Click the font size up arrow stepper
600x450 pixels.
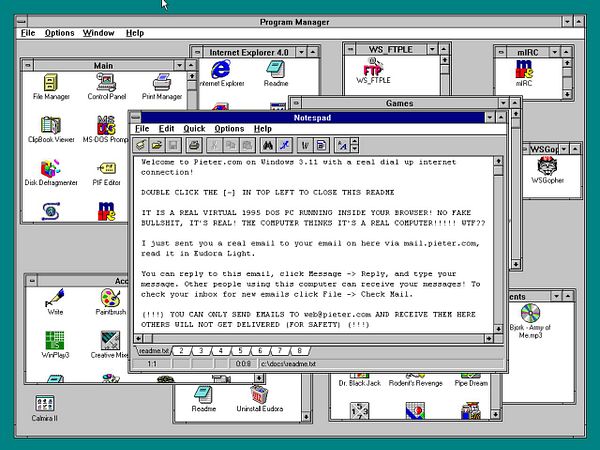click(x=354, y=142)
